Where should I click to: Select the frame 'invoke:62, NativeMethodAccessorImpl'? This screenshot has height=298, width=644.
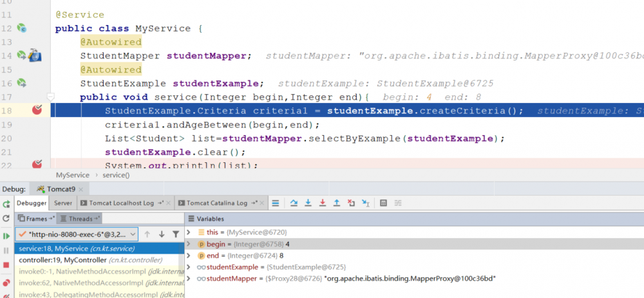(x=99, y=283)
